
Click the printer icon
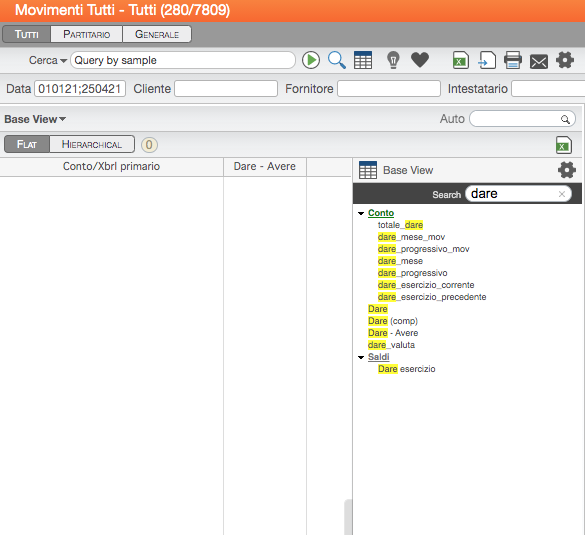(x=513, y=60)
